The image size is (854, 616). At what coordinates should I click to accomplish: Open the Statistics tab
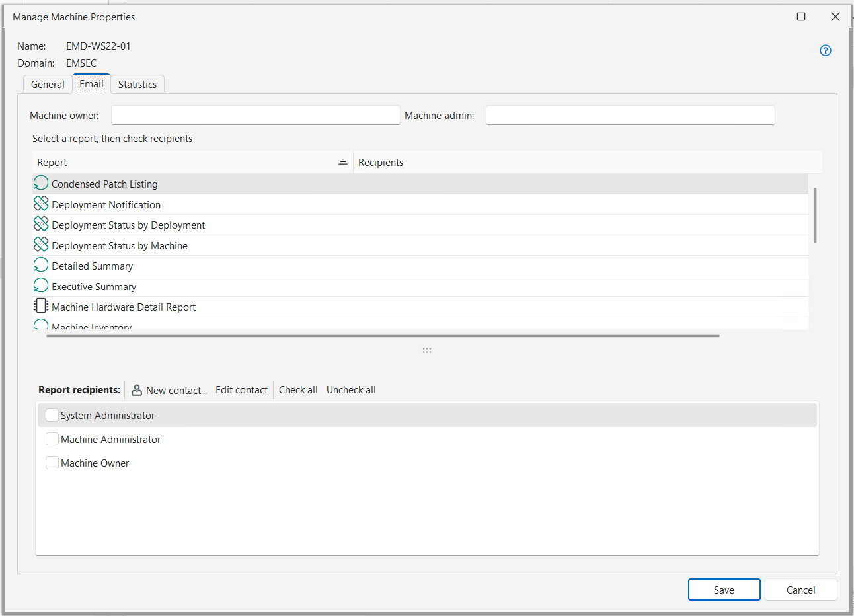click(137, 84)
